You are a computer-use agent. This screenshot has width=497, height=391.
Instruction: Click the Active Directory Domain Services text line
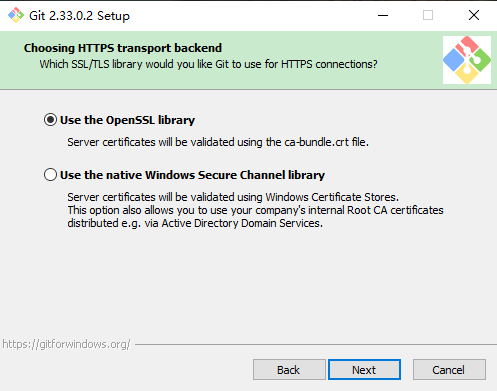[195, 223]
